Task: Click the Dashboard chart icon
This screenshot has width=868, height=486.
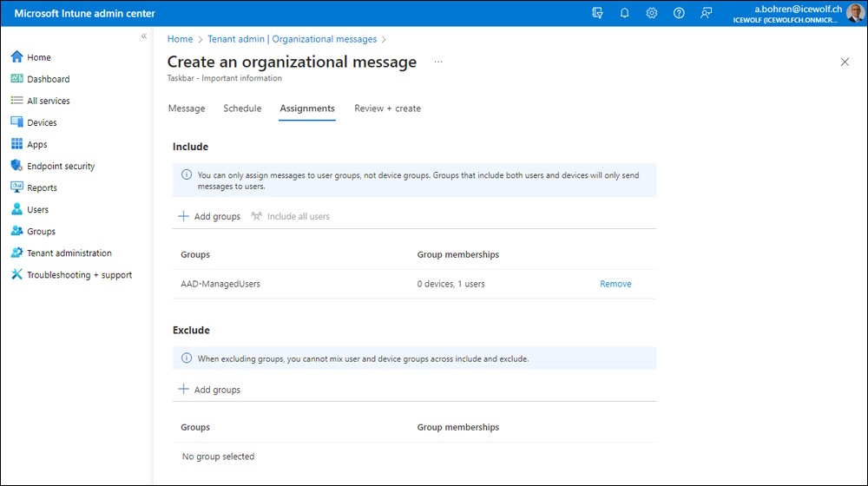Action: (17, 79)
